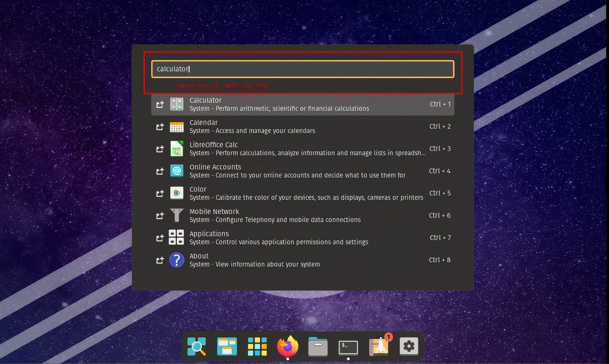Click the Calendar icon in the results list
Viewport: 609px width, 364px height.
pyautogui.click(x=177, y=126)
